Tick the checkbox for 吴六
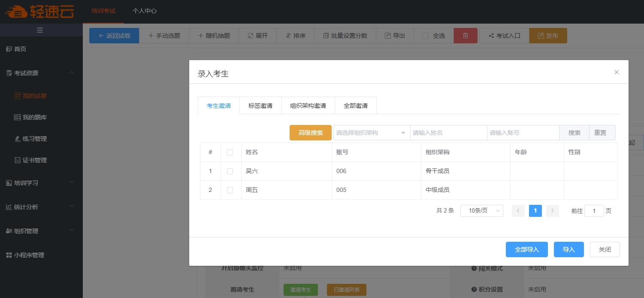 (230, 171)
